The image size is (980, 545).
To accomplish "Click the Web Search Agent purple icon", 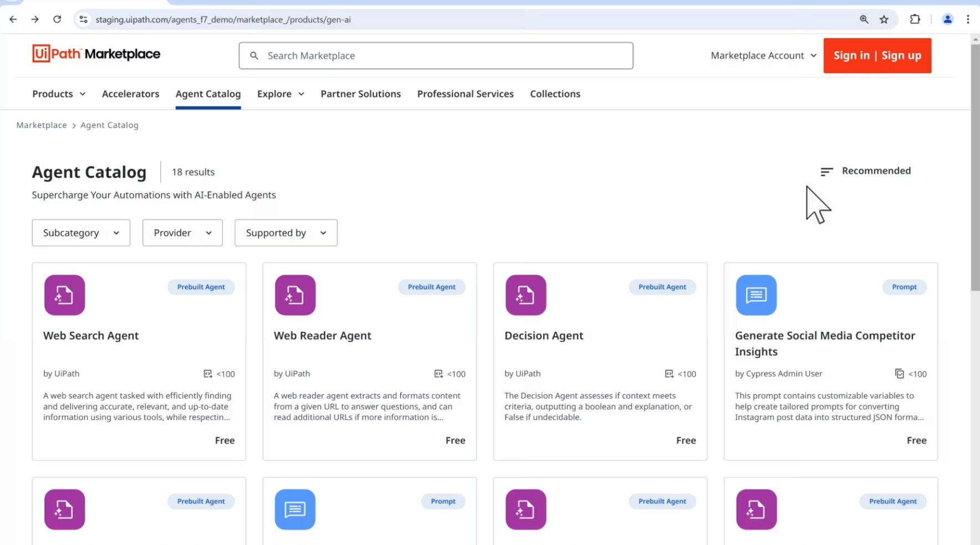I will click(x=64, y=295).
